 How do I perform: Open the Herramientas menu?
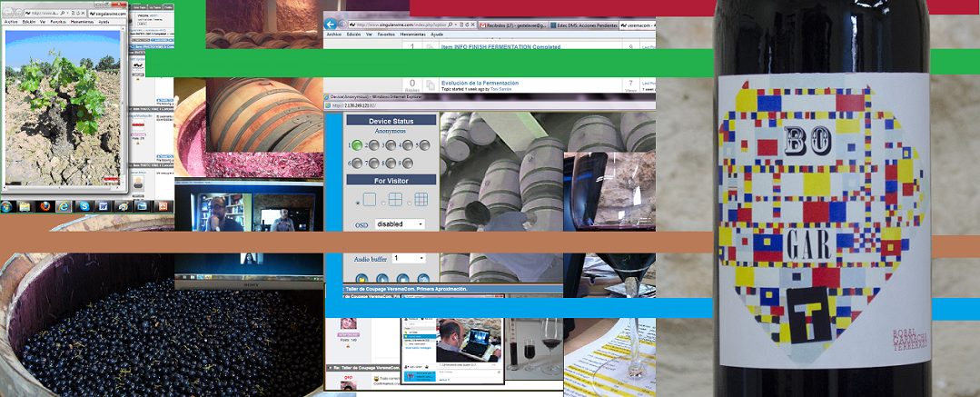412,35
